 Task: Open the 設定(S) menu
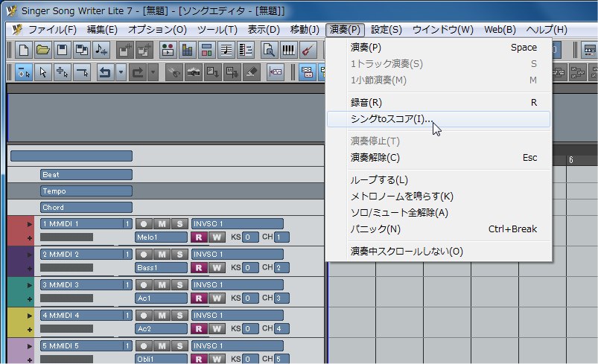387,29
